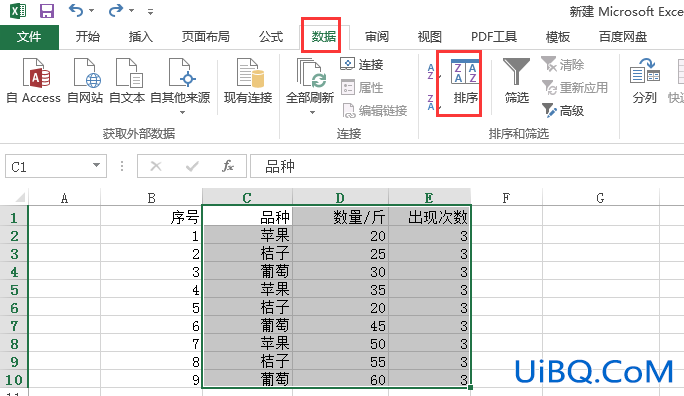684x396 pixels.
Task: Sort ascending with A-Z icon
Action: [432, 72]
